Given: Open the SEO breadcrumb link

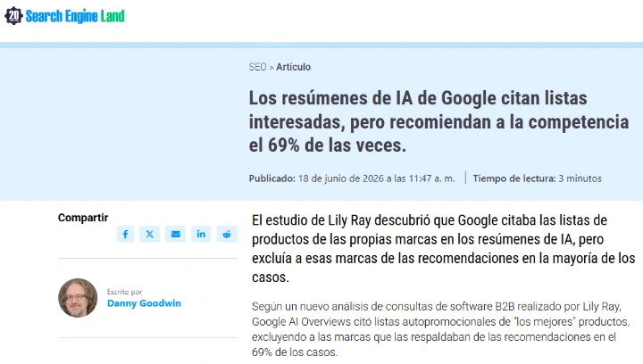Looking at the screenshot, I should click(257, 67).
